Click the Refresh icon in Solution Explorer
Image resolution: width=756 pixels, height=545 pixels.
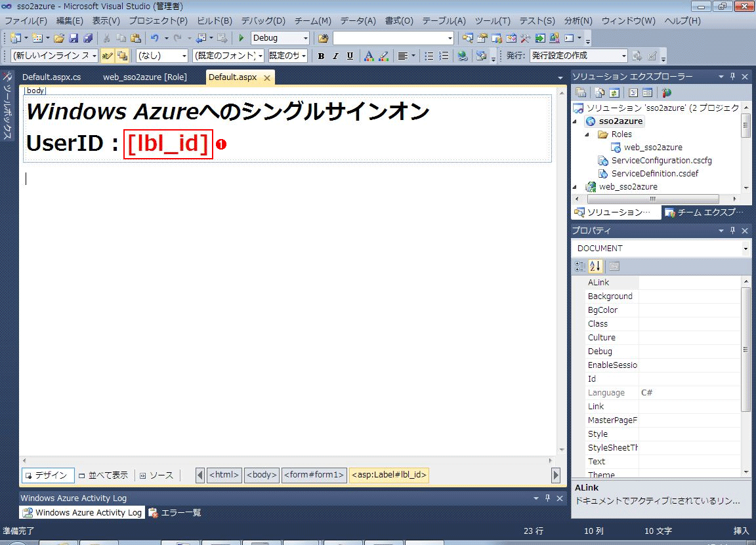point(614,92)
